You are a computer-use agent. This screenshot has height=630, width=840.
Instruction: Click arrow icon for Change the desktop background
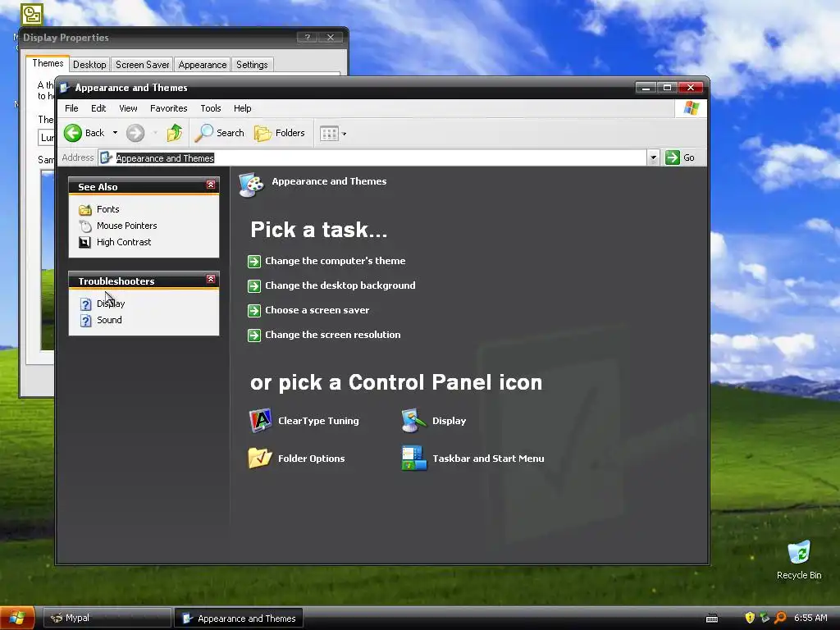[254, 286]
